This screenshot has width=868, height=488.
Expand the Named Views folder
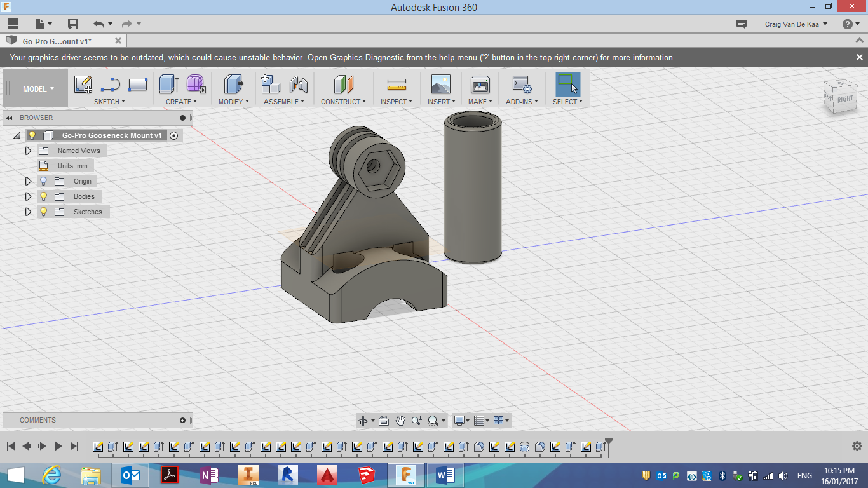pyautogui.click(x=28, y=151)
